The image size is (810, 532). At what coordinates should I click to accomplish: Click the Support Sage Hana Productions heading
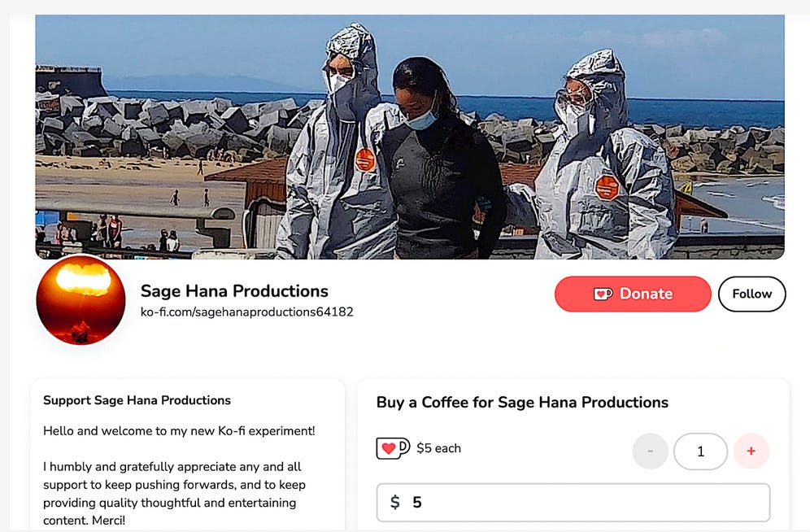[x=137, y=400]
